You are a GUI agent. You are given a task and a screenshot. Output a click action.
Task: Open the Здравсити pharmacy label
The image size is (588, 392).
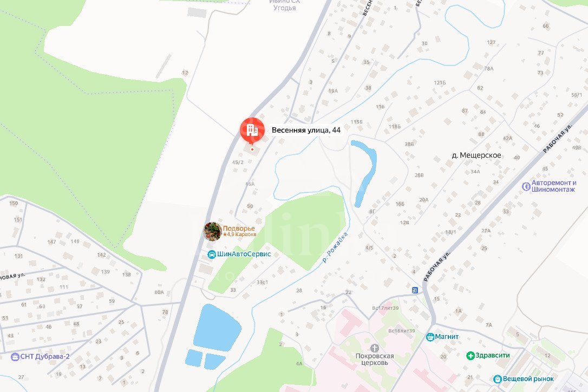(492, 355)
